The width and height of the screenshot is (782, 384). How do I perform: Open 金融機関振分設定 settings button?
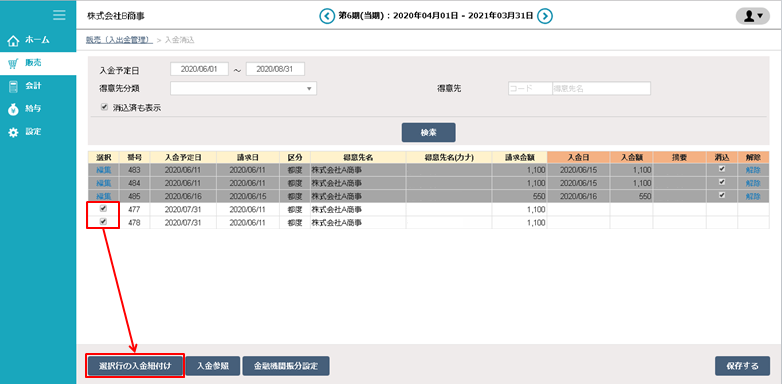[x=286, y=366]
